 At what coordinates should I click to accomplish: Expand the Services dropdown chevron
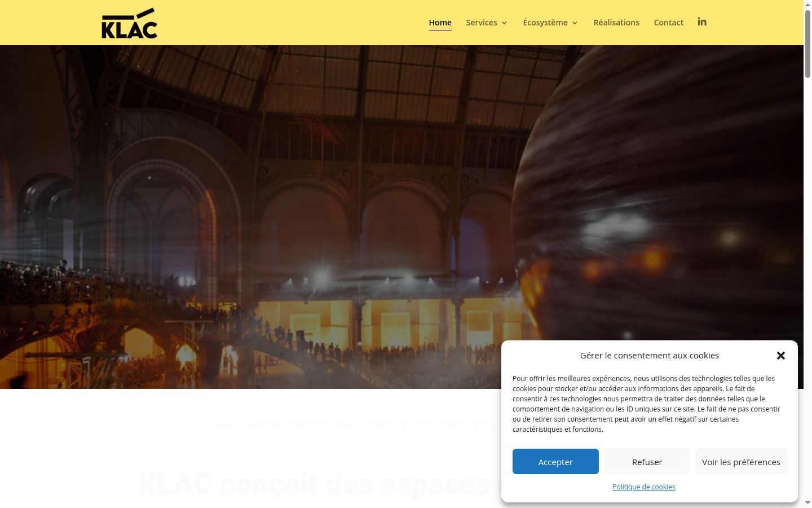[504, 23]
